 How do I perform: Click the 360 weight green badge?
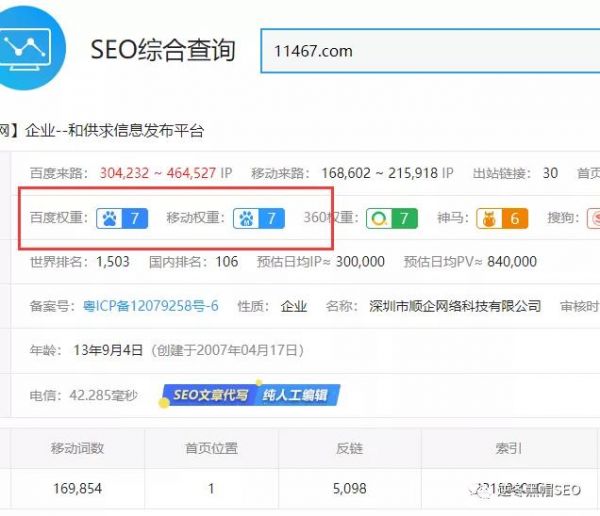391,218
